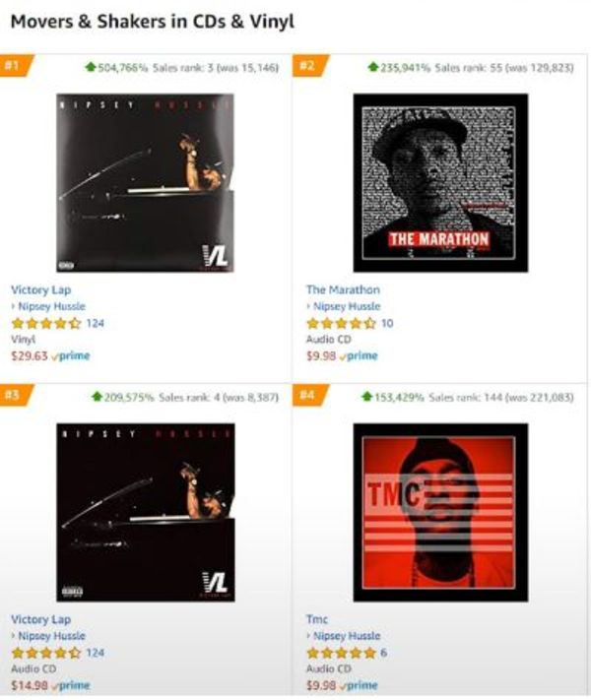Open The Marathon album cover
Image resolution: width=591 pixels, height=700 pixels.
(440, 182)
